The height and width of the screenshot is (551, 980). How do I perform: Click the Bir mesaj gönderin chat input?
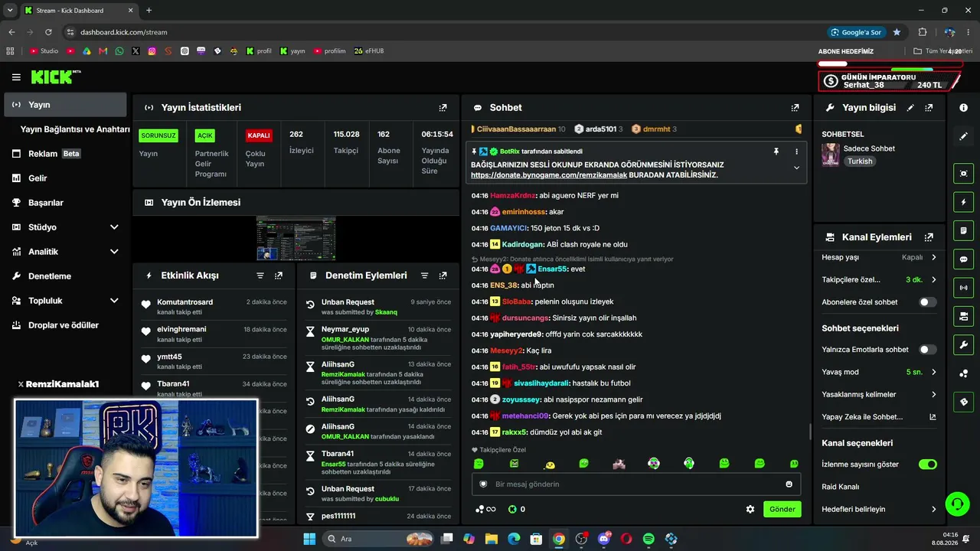635,484
